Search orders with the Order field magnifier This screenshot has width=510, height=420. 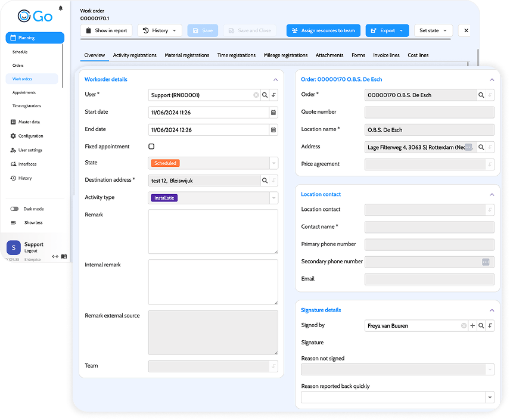481,95
